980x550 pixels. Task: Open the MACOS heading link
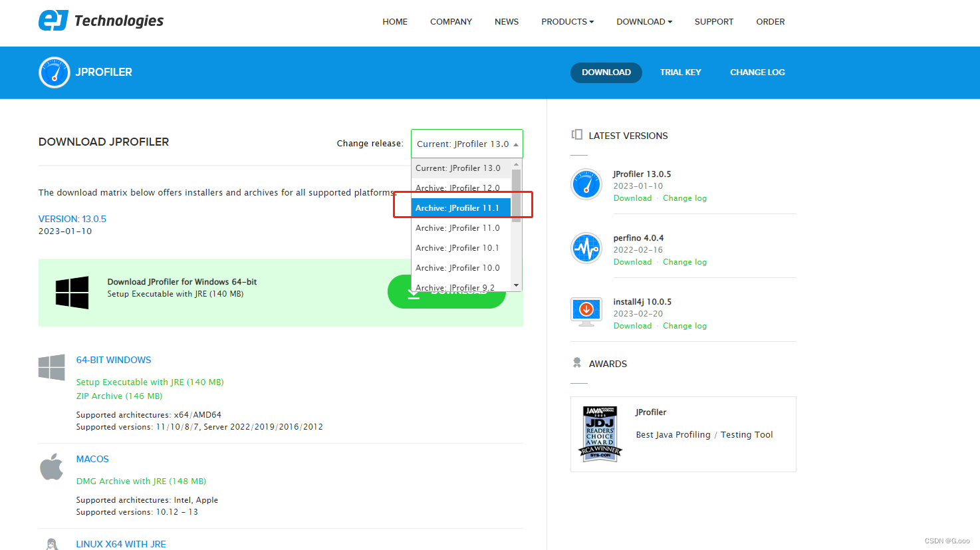(92, 459)
